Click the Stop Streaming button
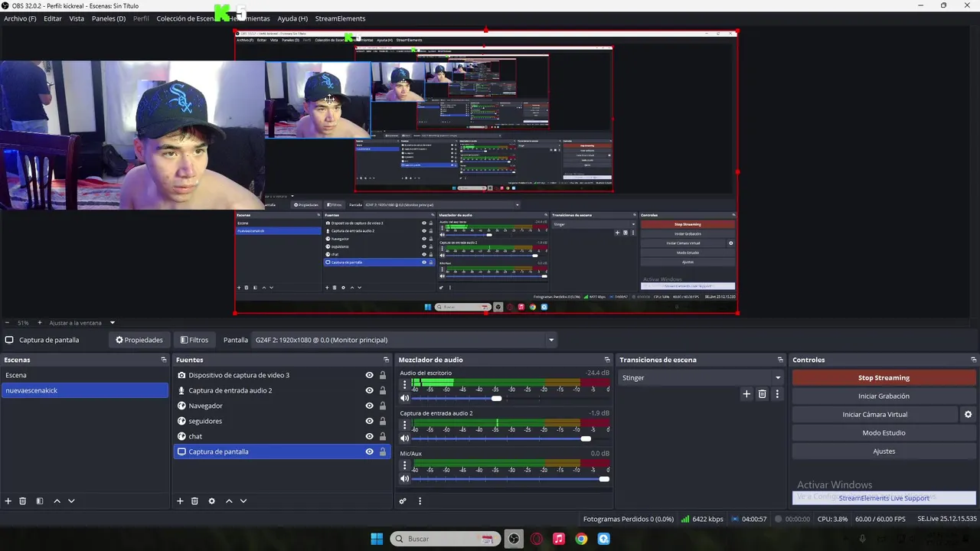This screenshot has width=980, height=551. (x=884, y=378)
